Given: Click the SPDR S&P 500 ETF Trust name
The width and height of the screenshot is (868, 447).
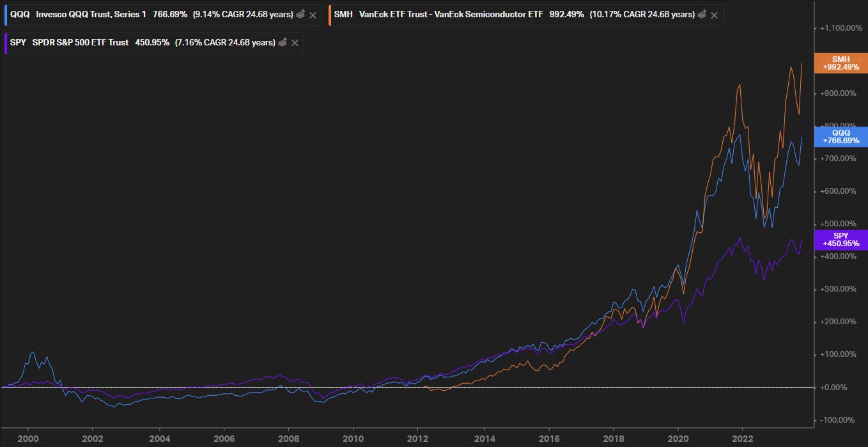Looking at the screenshot, I should pyautogui.click(x=81, y=42).
